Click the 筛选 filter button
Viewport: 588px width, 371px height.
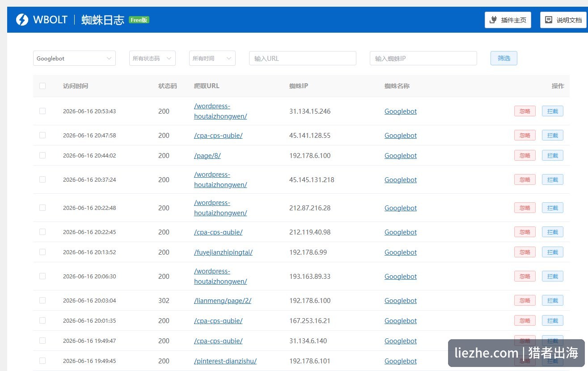[x=504, y=58]
